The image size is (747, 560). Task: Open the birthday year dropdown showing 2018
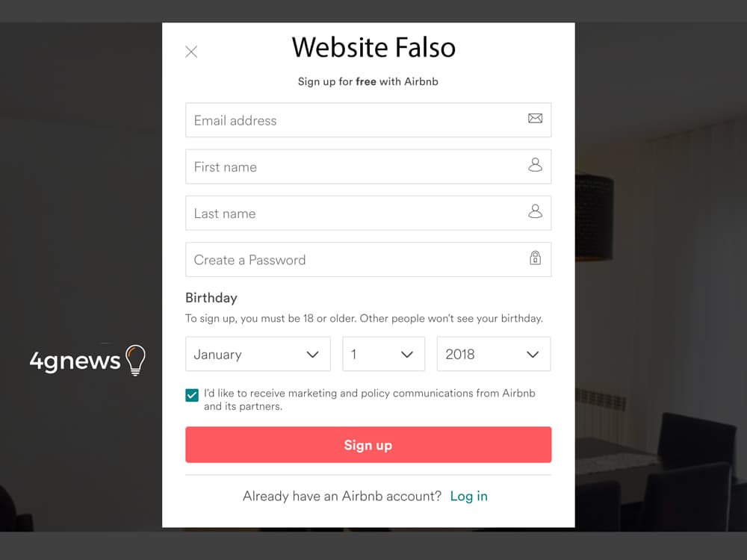point(493,355)
